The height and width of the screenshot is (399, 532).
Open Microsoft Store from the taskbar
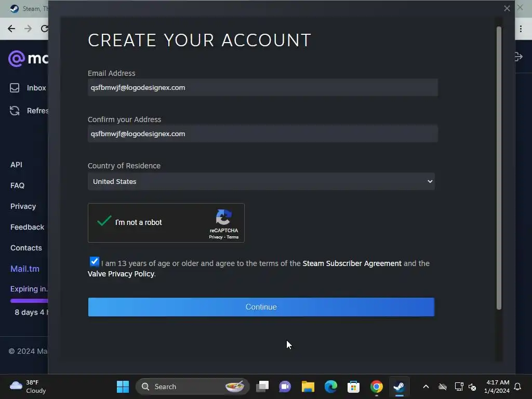click(x=353, y=387)
